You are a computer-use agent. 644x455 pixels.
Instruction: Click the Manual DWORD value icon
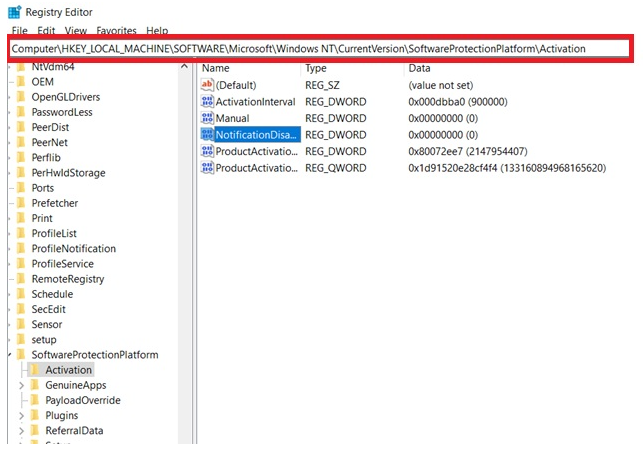(207, 118)
